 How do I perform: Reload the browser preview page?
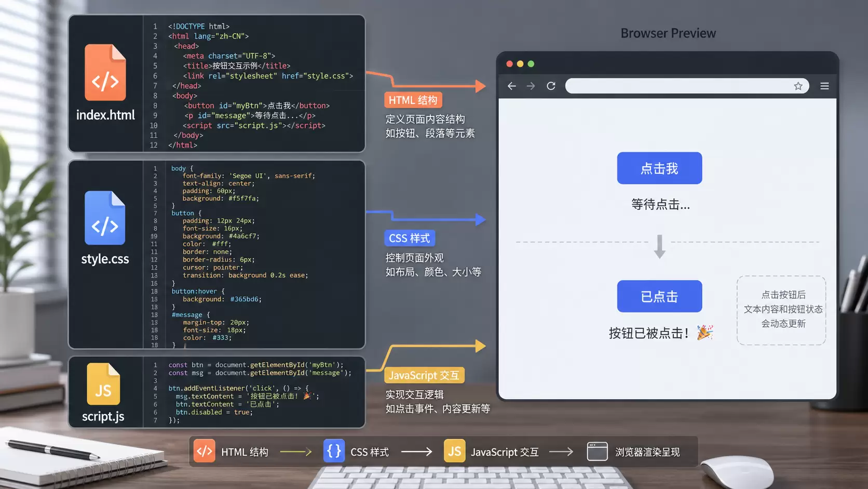pyautogui.click(x=551, y=86)
